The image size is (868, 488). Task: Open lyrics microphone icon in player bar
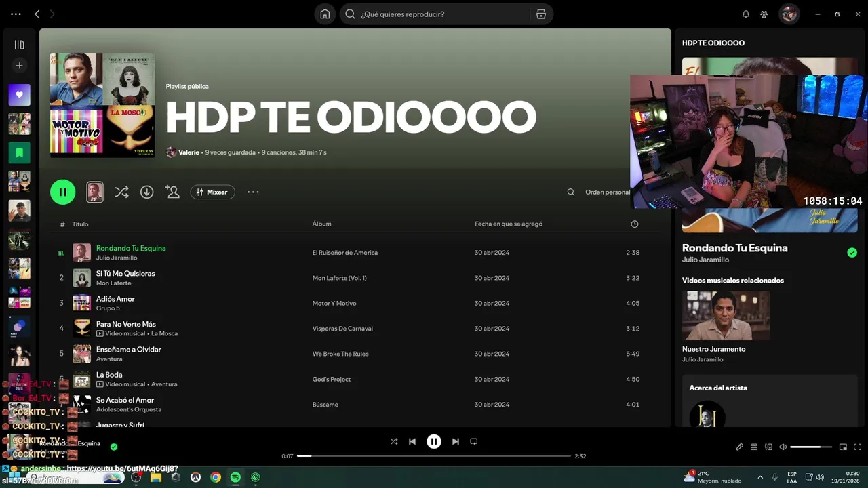coord(740,447)
